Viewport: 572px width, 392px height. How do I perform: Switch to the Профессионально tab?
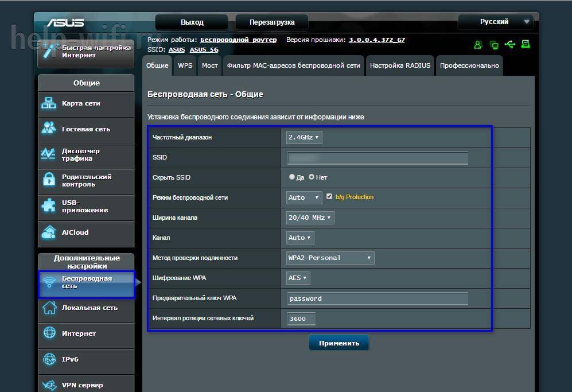tap(469, 65)
